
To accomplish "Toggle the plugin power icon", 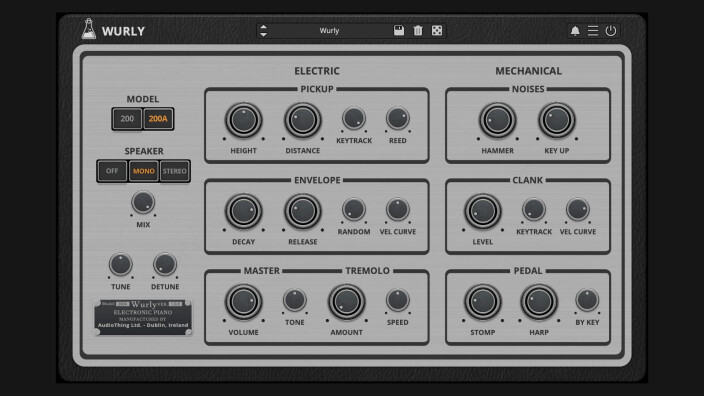I will [611, 31].
